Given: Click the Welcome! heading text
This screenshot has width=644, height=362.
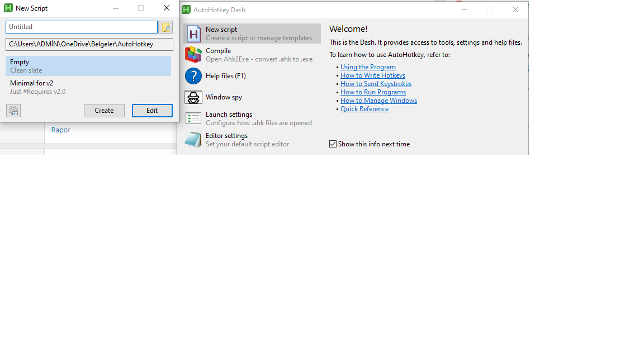Looking at the screenshot, I should pos(348,29).
